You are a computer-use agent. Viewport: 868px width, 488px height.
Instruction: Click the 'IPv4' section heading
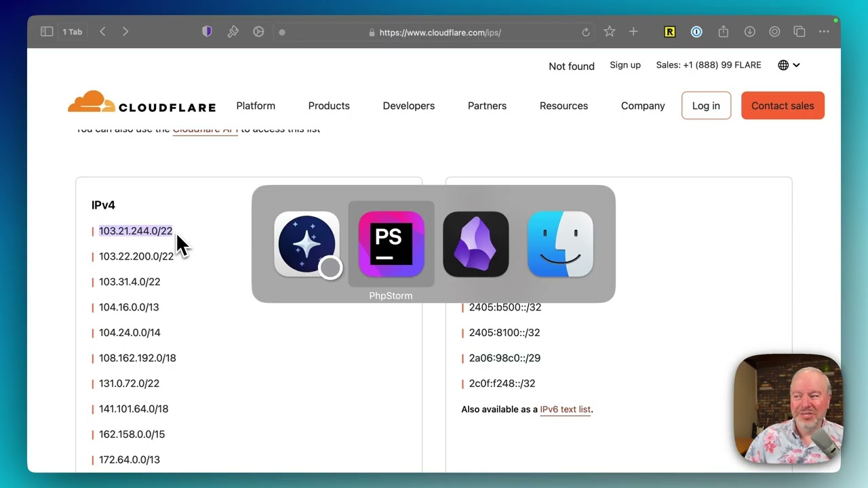point(103,205)
